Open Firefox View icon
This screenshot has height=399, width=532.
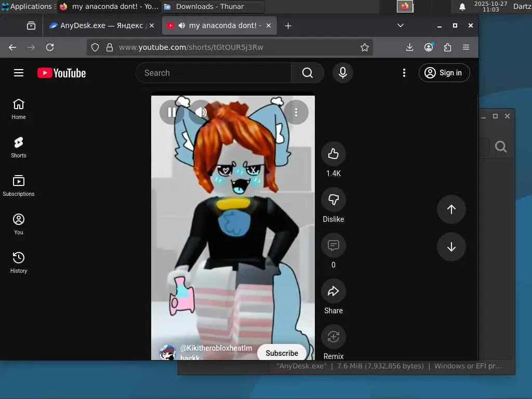pyautogui.click(x=31, y=26)
